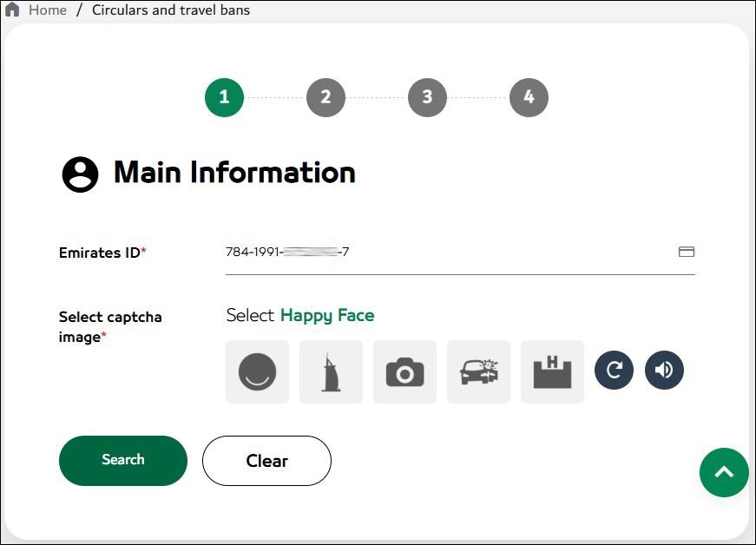Select step 2 of the wizard

(x=325, y=97)
